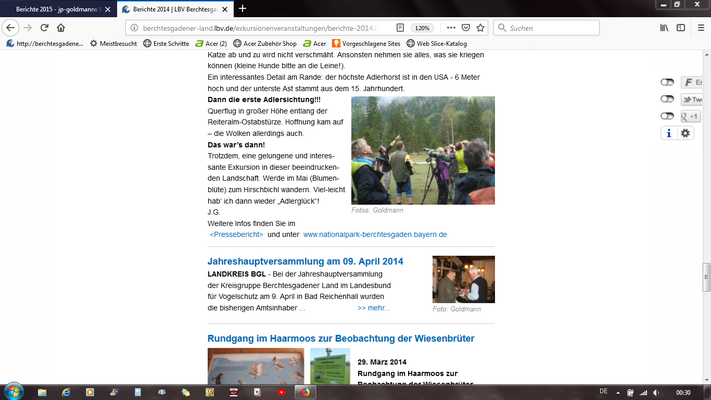711x400 pixels.
Task: Select the Firefox taskbar button
Action: click(x=305, y=392)
